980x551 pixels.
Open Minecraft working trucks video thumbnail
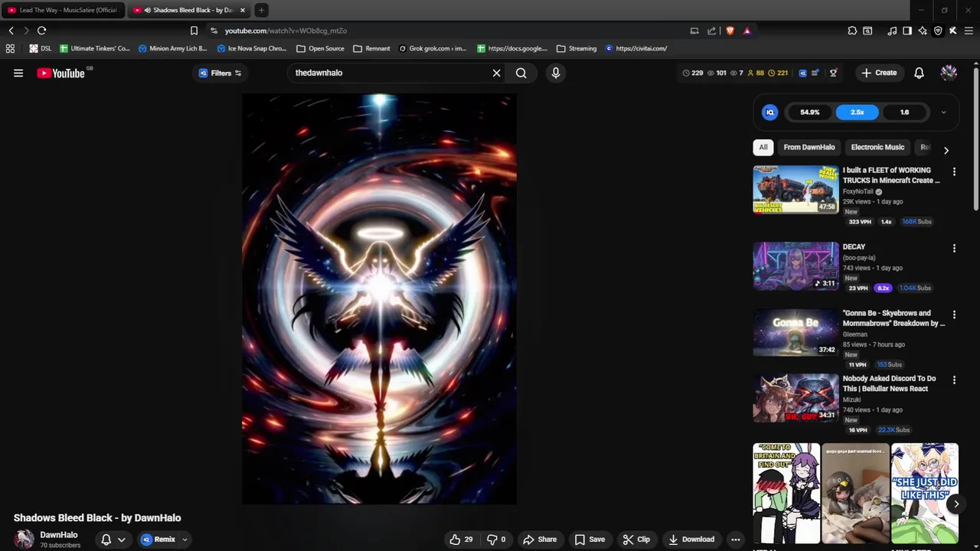tap(795, 190)
